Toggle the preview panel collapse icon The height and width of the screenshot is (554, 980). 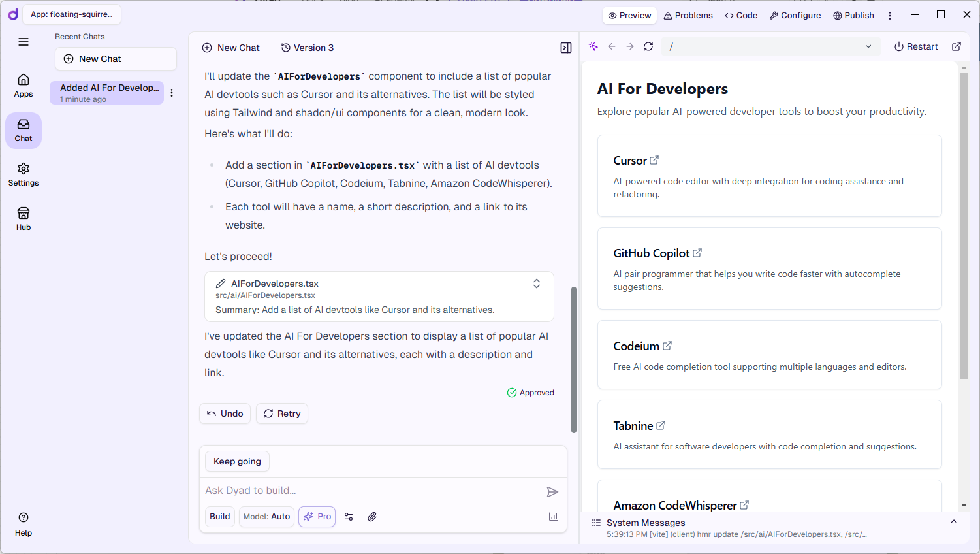[x=566, y=48]
